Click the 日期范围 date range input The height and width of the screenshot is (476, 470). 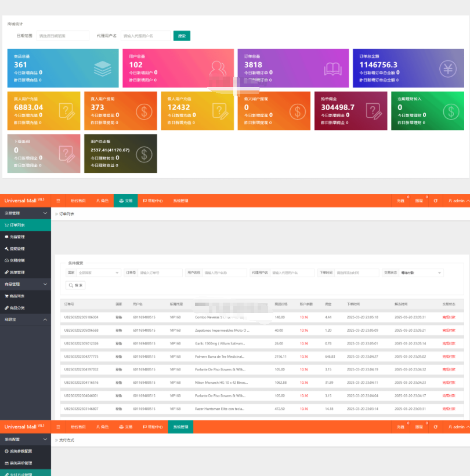pyautogui.click(x=63, y=36)
